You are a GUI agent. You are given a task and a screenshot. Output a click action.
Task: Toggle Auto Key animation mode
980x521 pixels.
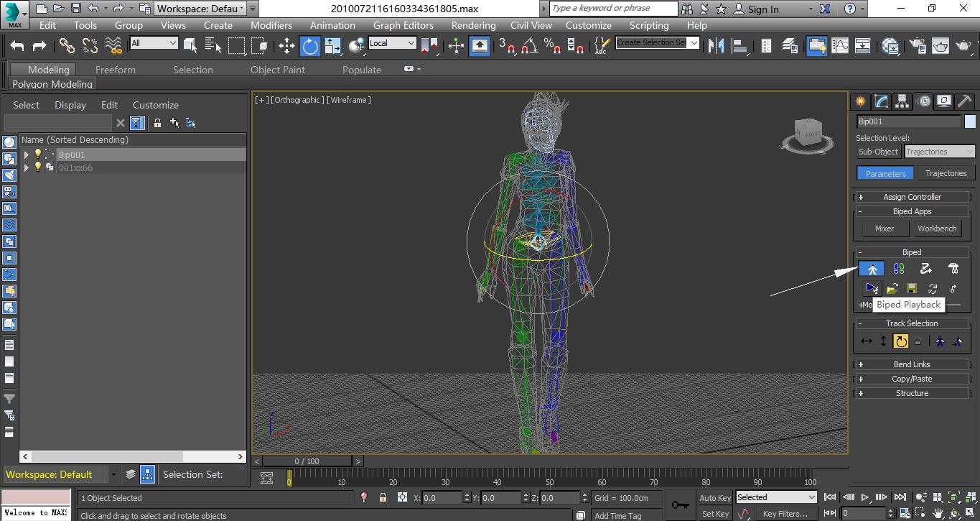tap(715, 497)
